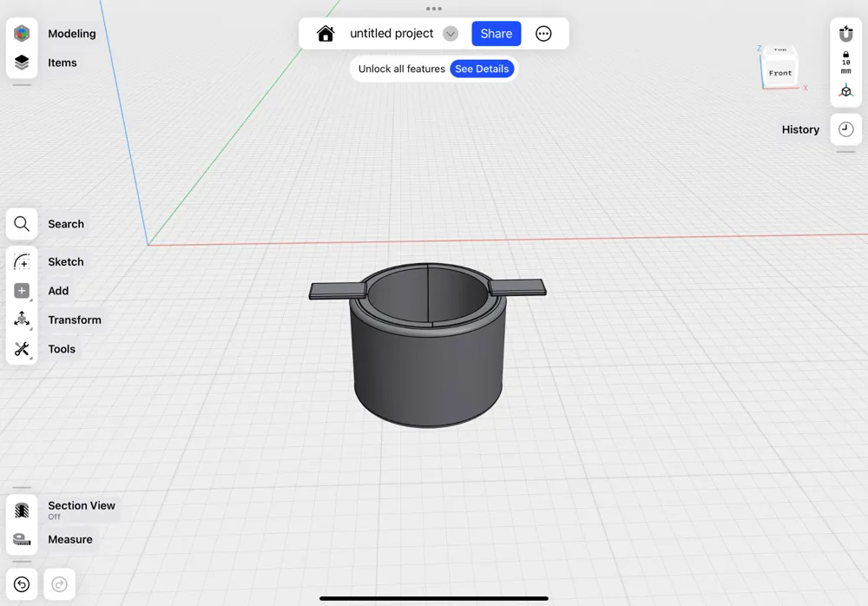Click the Modeling label
The width and height of the screenshot is (868, 606).
click(x=72, y=34)
